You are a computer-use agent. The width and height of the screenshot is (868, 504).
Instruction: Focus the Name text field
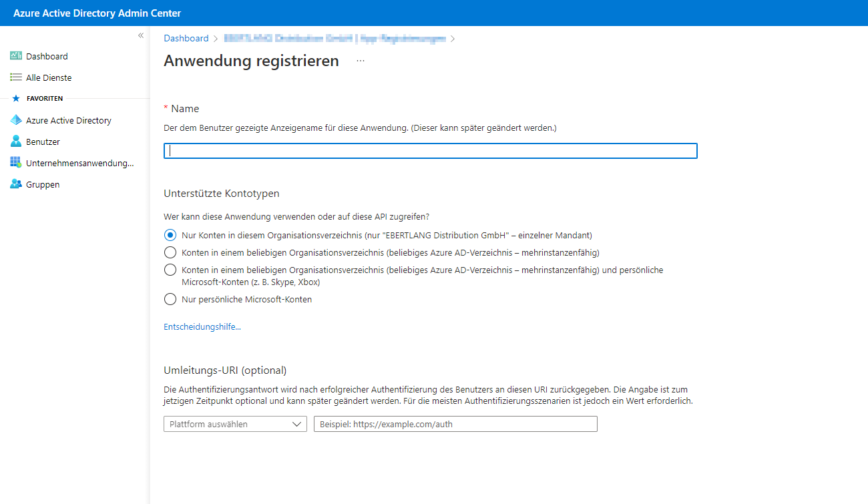pyautogui.click(x=431, y=151)
